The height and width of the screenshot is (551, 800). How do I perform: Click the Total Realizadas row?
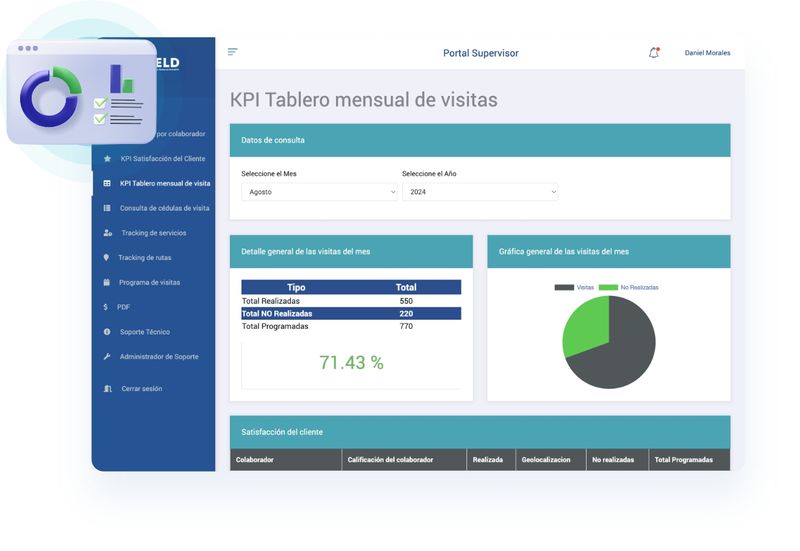click(351, 301)
